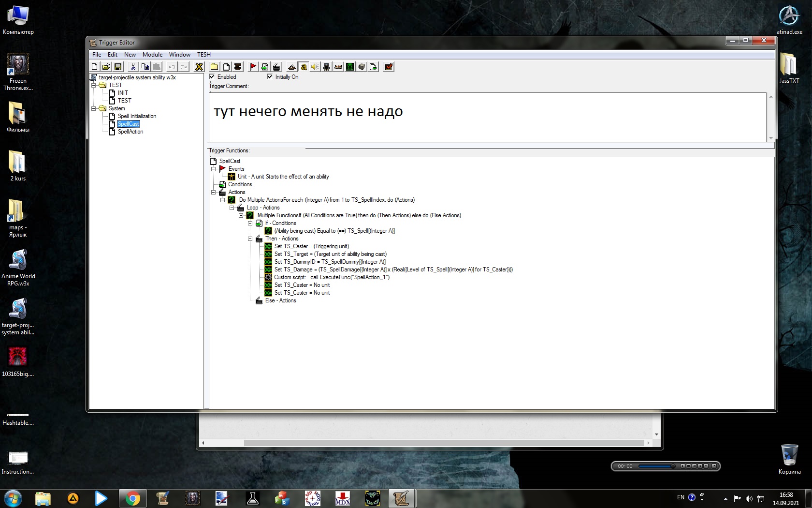Open the Frozen Throne desktop shortcut
This screenshot has width=812, height=508.
[x=18, y=72]
